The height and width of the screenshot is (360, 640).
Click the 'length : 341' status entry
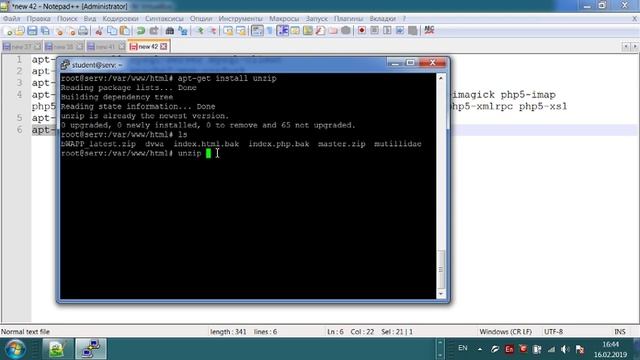[228, 331]
